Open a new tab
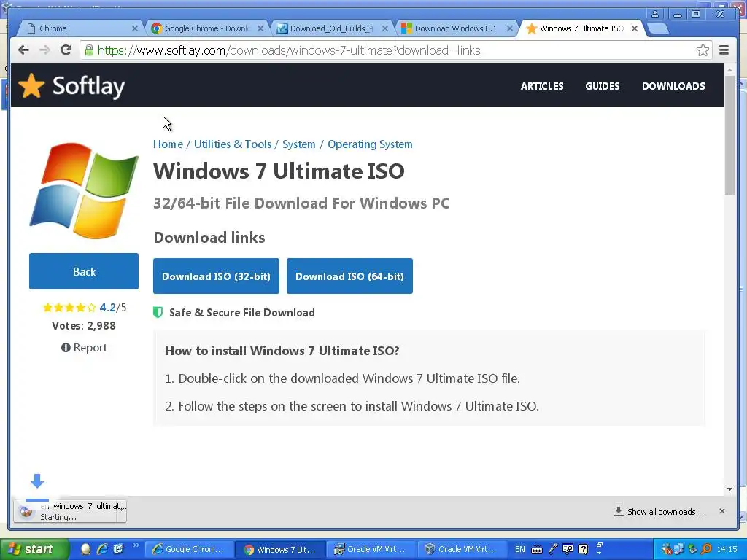This screenshot has width=747, height=560. point(658,28)
